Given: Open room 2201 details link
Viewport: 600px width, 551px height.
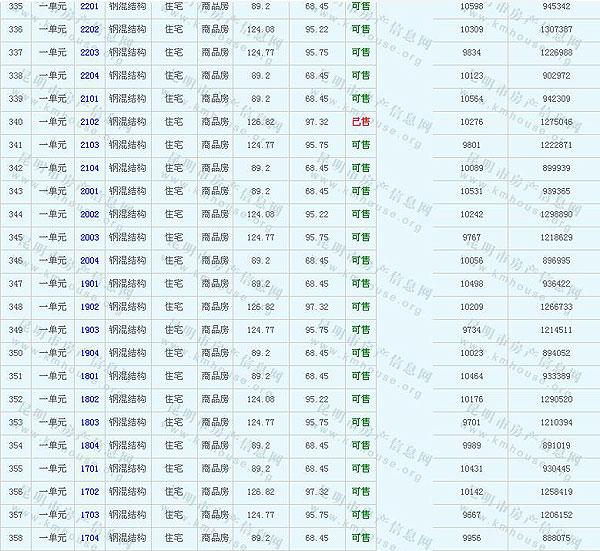Looking at the screenshot, I should point(89,6).
